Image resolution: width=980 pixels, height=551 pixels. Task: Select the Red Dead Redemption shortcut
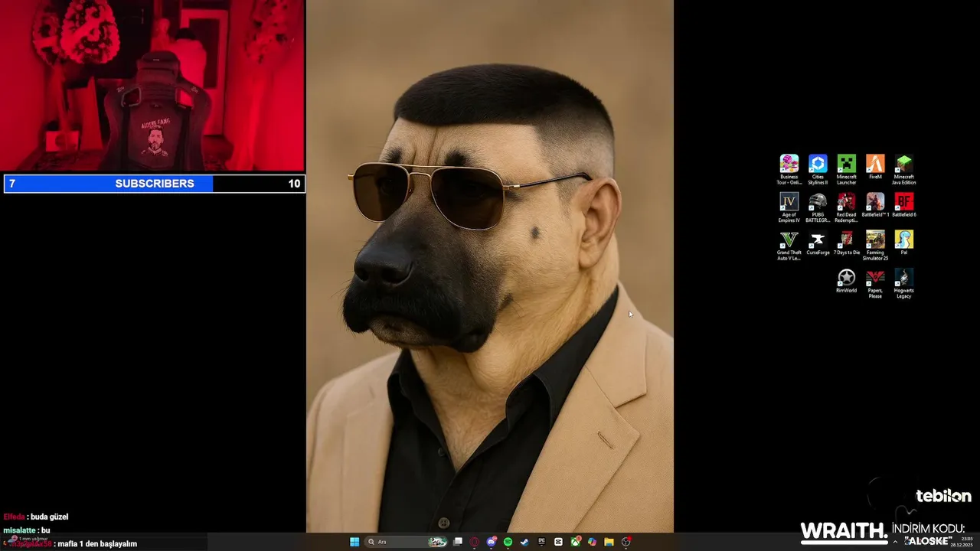846,207
